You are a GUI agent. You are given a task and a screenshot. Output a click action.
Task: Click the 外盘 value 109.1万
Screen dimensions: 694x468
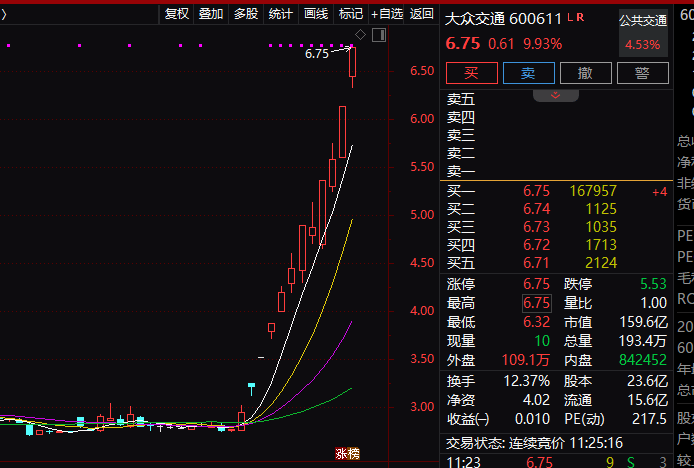coord(525,360)
